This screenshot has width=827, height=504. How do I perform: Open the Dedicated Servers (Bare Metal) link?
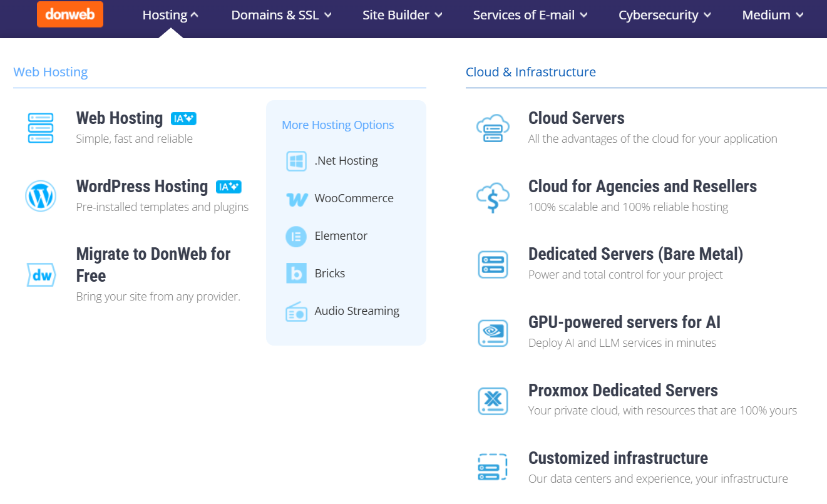(635, 254)
